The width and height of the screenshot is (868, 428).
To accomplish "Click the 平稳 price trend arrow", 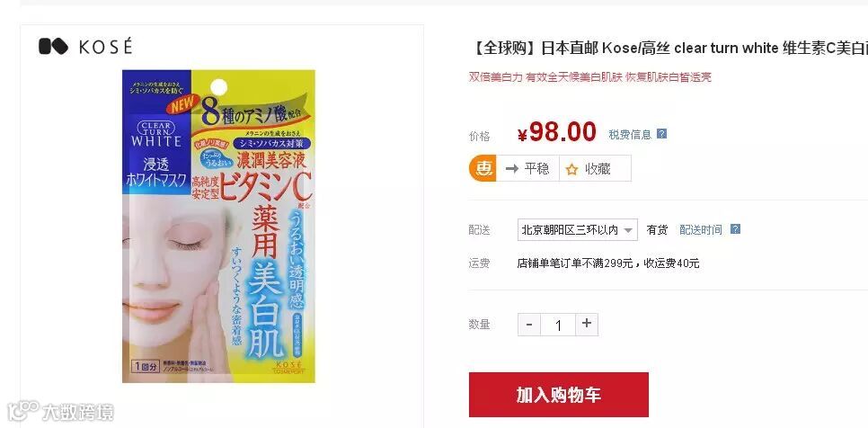I will (511, 169).
